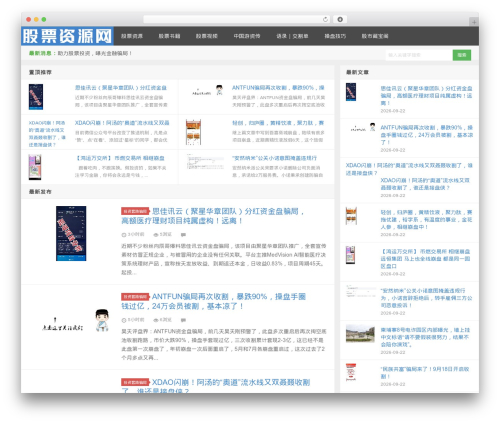Go to the 股票视频 nav item
Screen dimensions: 500x423
coord(207,36)
